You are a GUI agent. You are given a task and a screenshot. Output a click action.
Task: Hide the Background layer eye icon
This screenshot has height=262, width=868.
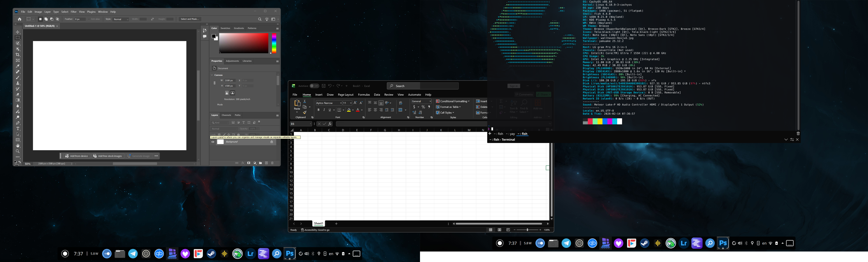click(213, 142)
